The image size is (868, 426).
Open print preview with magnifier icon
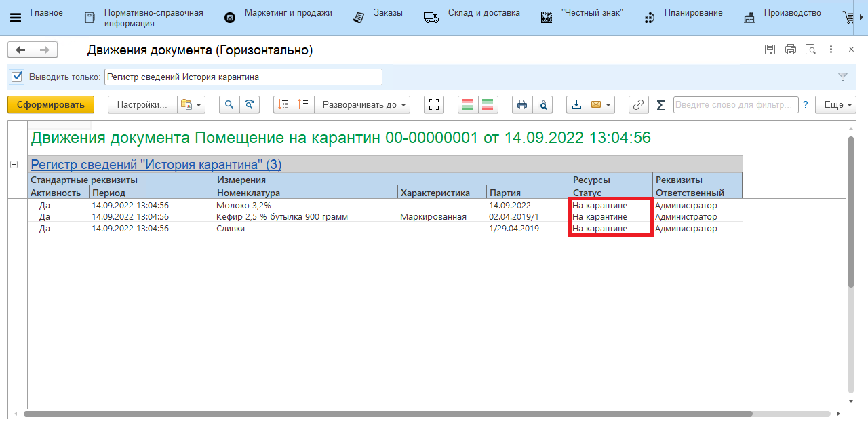click(x=542, y=104)
